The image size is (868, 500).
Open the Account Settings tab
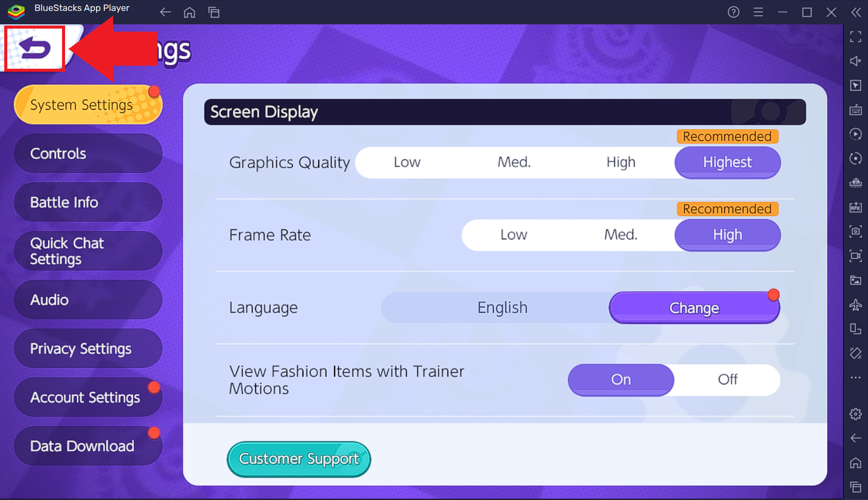tap(88, 397)
